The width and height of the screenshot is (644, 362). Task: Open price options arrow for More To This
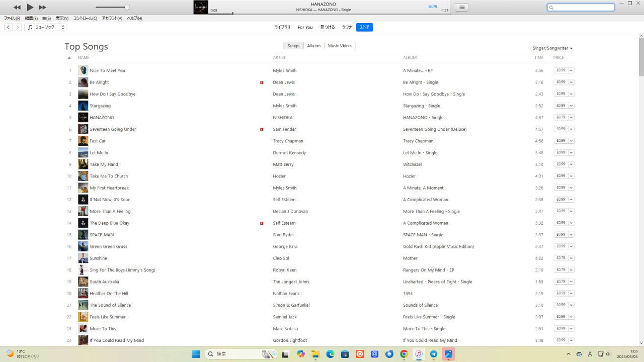572,328
